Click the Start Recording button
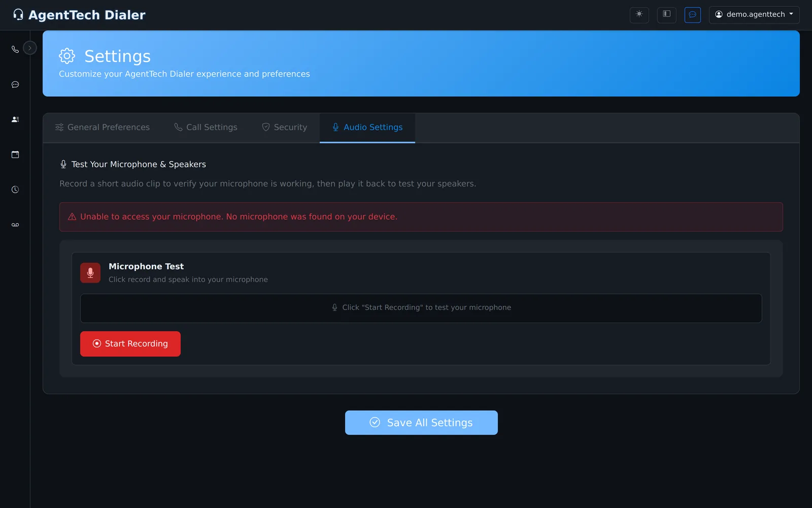The height and width of the screenshot is (508, 812). (130, 344)
